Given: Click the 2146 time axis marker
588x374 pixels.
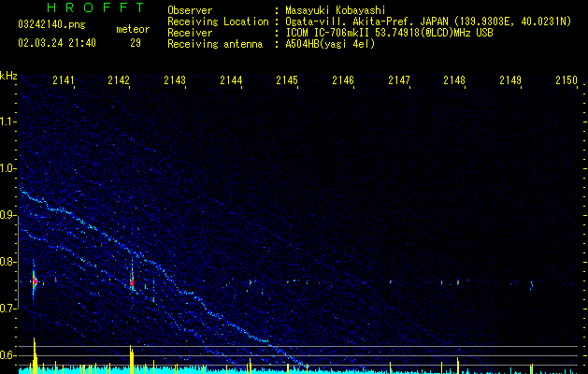Looking at the screenshot, I should [x=343, y=80].
